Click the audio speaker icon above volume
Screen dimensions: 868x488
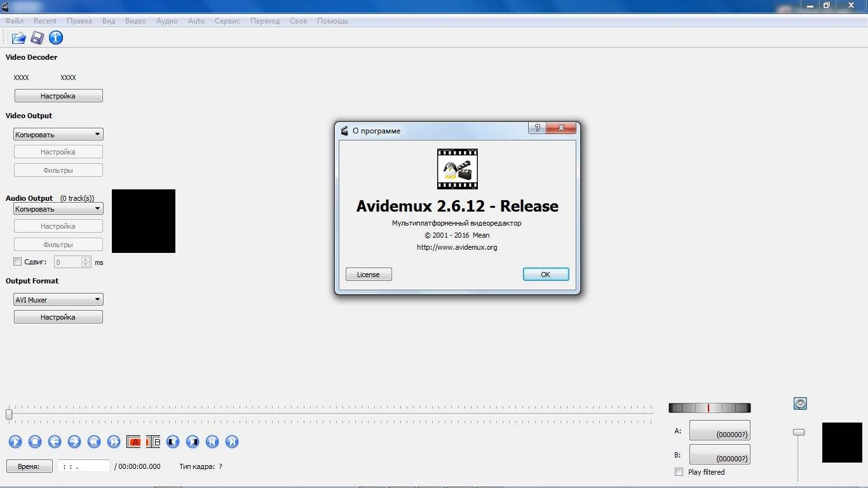point(800,403)
